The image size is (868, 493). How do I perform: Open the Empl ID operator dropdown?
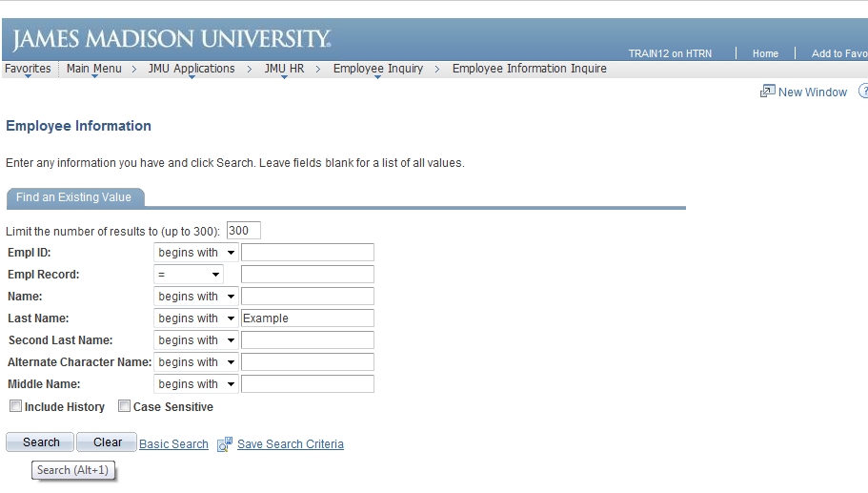(x=196, y=253)
